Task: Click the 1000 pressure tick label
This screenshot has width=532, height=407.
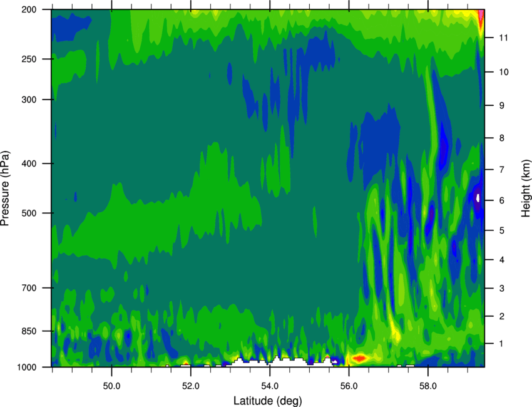Action: 27,367
